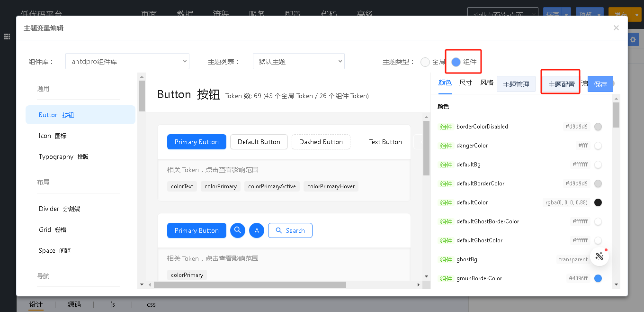The width and height of the screenshot is (644, 312).
Task: Click the 主题配置 button
Action: [x=561, y=84]
